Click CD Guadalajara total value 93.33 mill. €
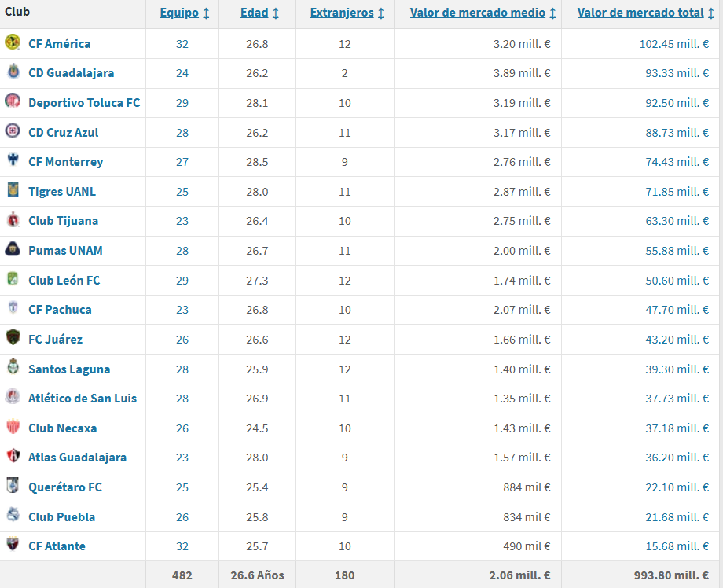This screenshot has height=588, width=723. tap(677, 73)
